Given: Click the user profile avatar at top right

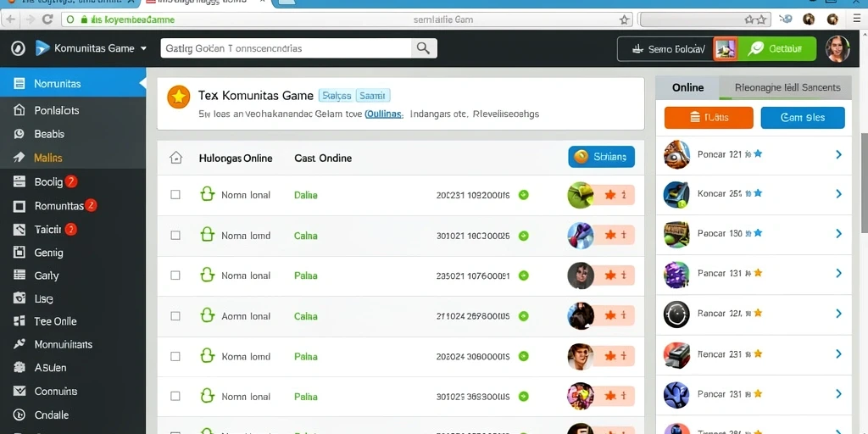Looking at the screenshot, I should coord(837,48).
